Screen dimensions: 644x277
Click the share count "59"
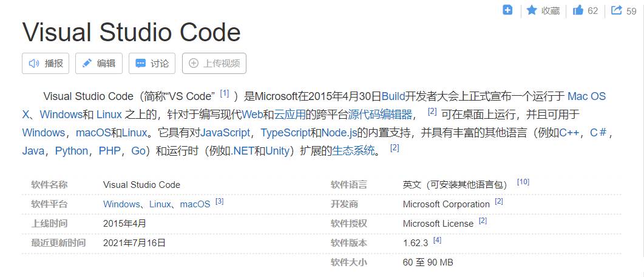coord(631,11)
